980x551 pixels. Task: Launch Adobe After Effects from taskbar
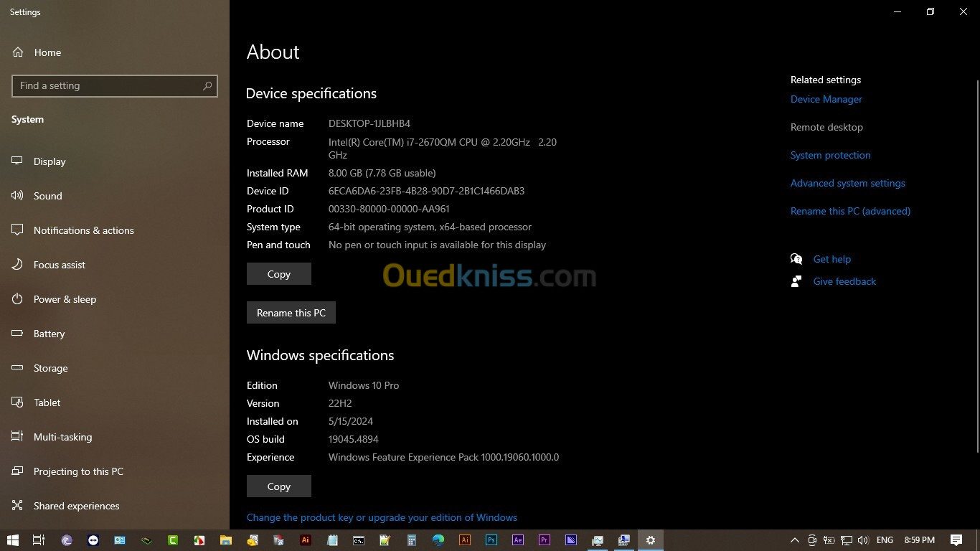click(518, 540)
